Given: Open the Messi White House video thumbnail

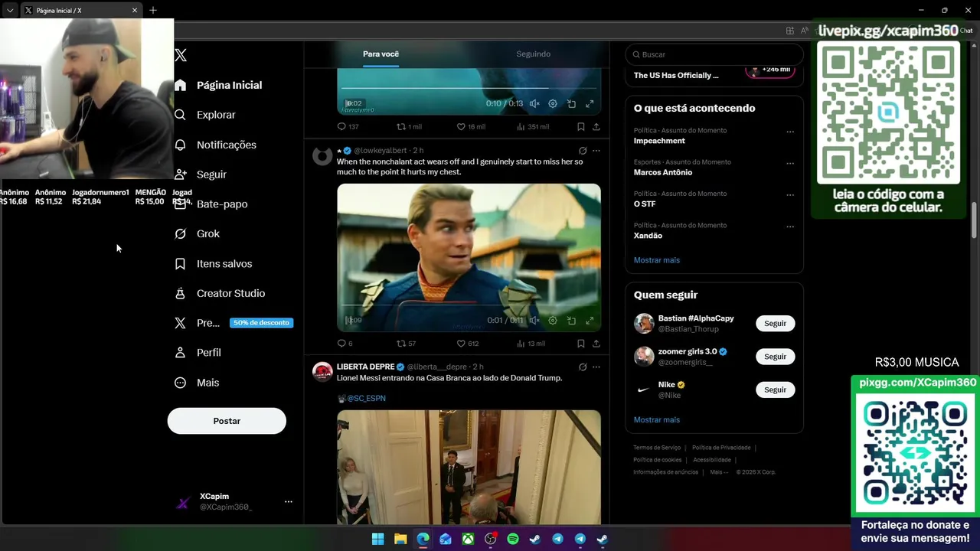Looking at the screenshot, I should [469, 467].
